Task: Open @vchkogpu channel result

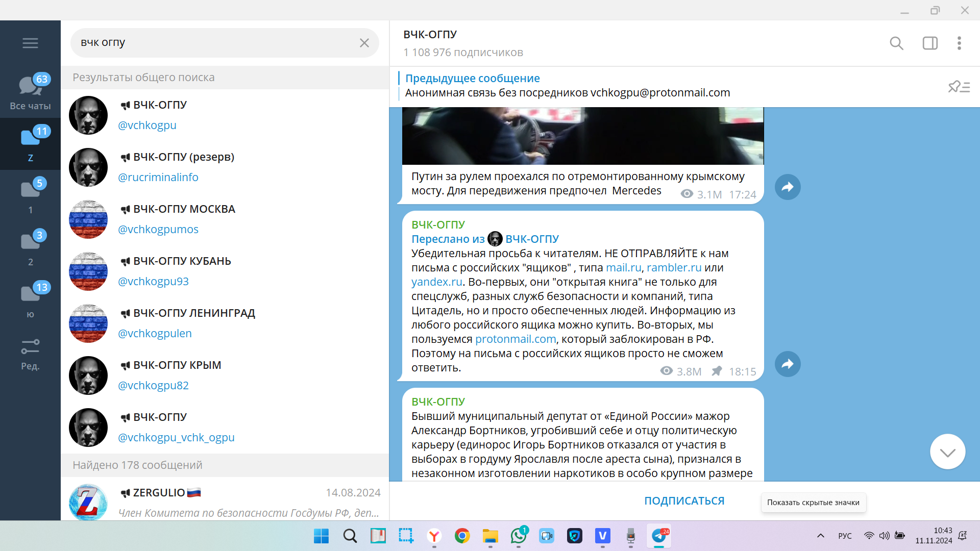Action: point(225,115)
